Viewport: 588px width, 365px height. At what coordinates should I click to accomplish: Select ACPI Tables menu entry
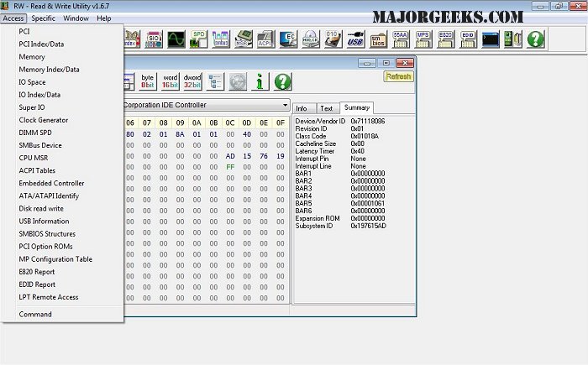[62, 170]
